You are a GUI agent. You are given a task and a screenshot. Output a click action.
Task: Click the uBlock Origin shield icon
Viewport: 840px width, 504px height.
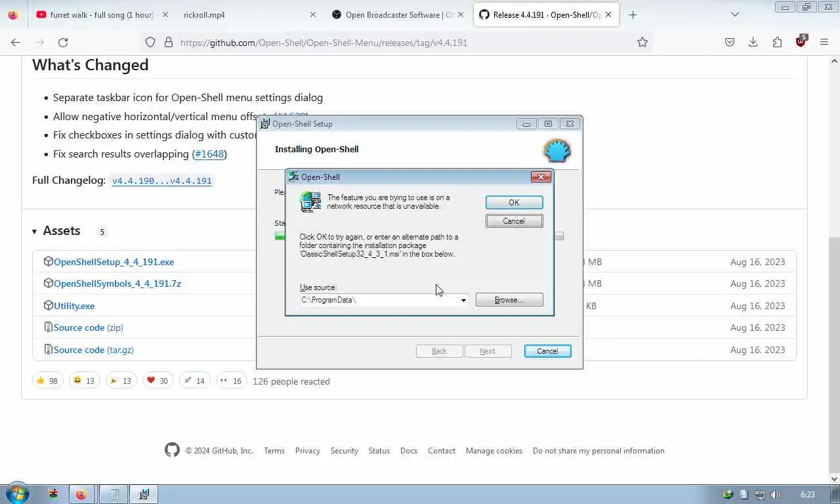pos(801,42)
